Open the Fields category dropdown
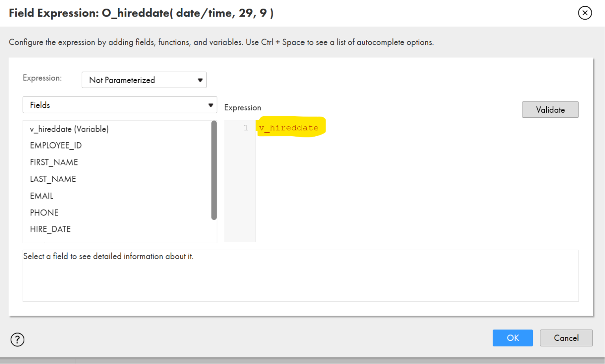 click(119, 105)
